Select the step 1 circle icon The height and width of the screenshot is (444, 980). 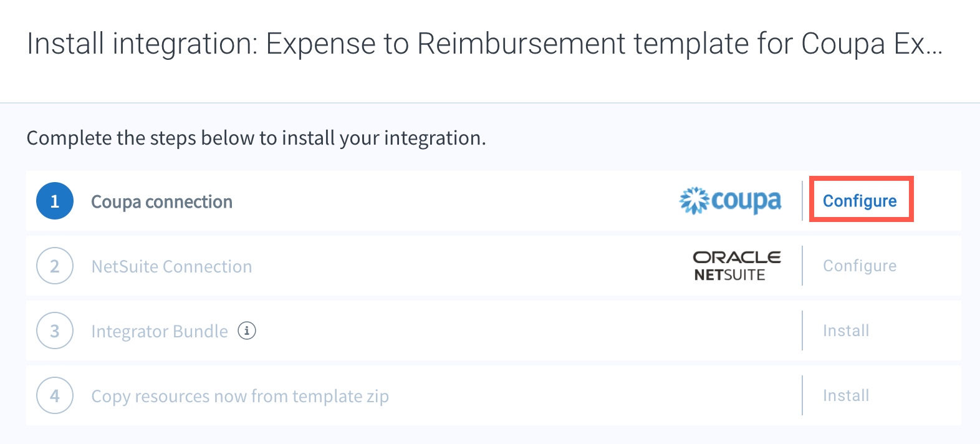pos(55,201)
